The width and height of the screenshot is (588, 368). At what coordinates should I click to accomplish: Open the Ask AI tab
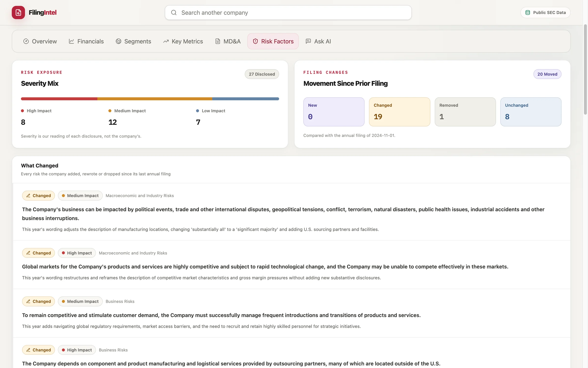tap(318, 41)
